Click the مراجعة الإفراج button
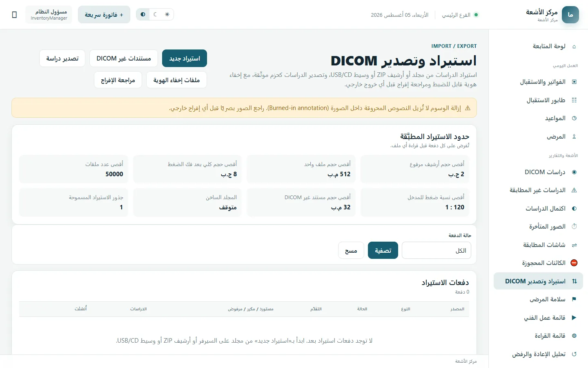Image resolution: width=588 pixels, height=368 pixels. (118, 80)
